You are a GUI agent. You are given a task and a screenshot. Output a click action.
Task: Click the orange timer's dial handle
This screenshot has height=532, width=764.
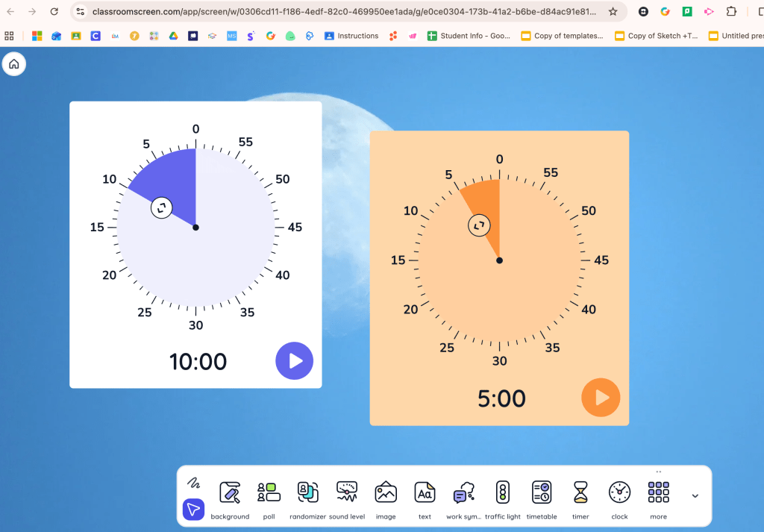pyautogui.click(x=479, y=225)
